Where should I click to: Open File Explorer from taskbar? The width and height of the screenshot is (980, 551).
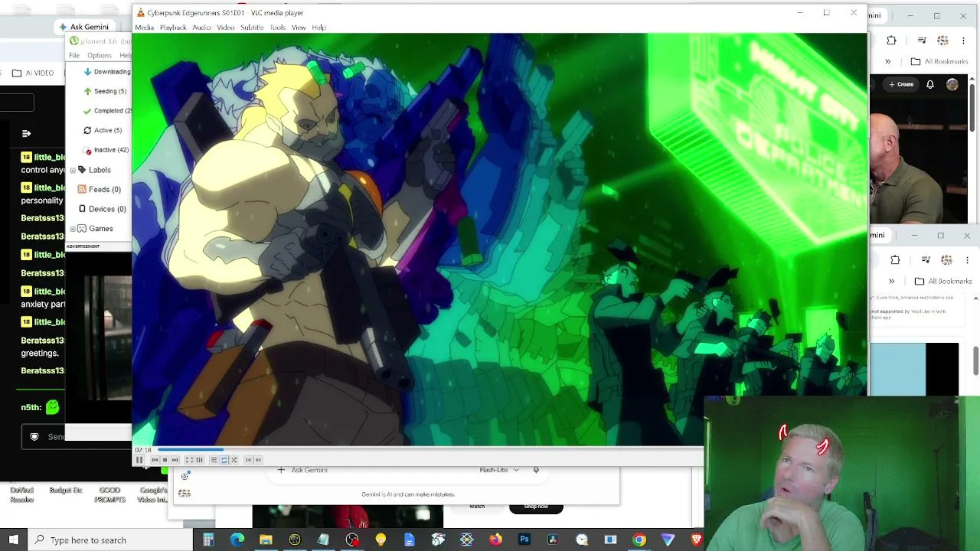(266, 540)
